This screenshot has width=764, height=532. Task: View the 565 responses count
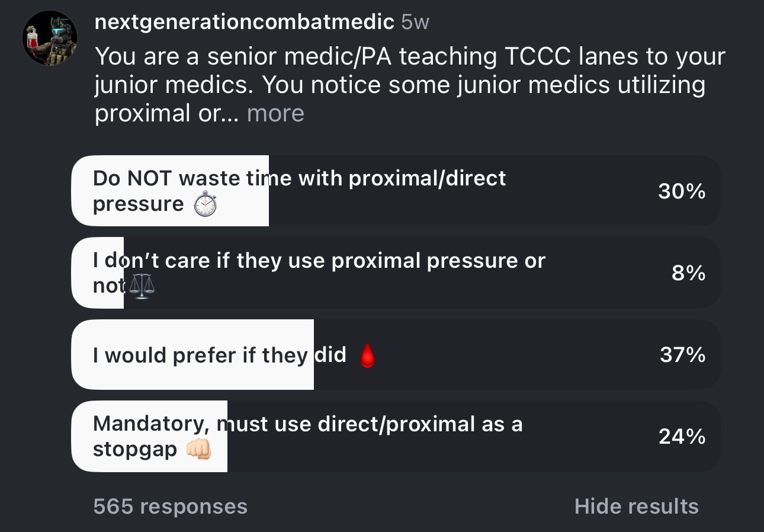170,507
